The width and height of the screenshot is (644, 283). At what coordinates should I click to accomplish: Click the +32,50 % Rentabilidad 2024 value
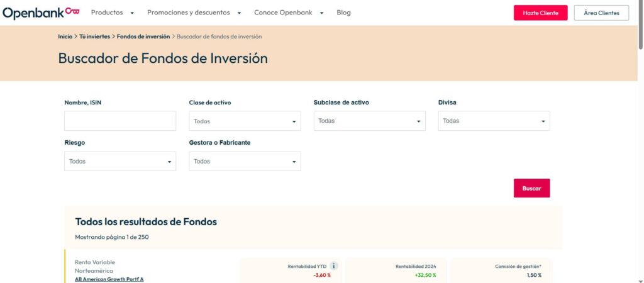426,275
